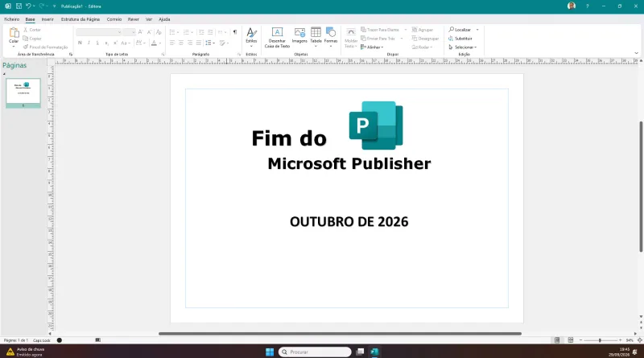Click the Redo arrow icon
This screenshot has height=358, width=644.
click(x=42, y=6)
